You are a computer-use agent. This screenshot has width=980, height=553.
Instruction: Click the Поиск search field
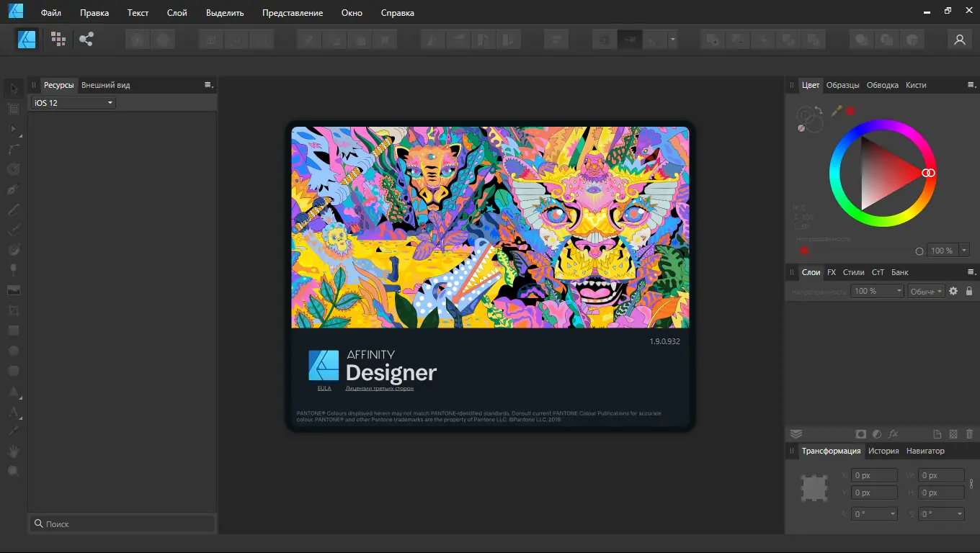(x=122, y=523)
